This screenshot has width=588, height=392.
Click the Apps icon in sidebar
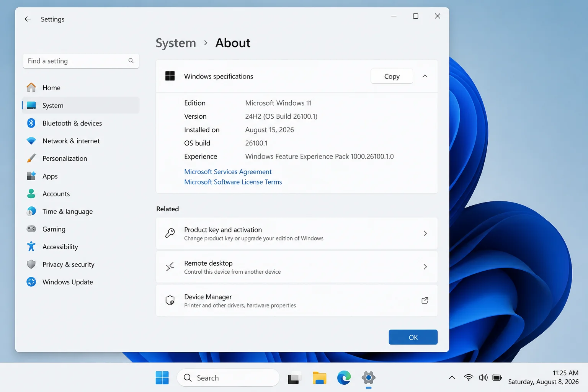(31, 176)
